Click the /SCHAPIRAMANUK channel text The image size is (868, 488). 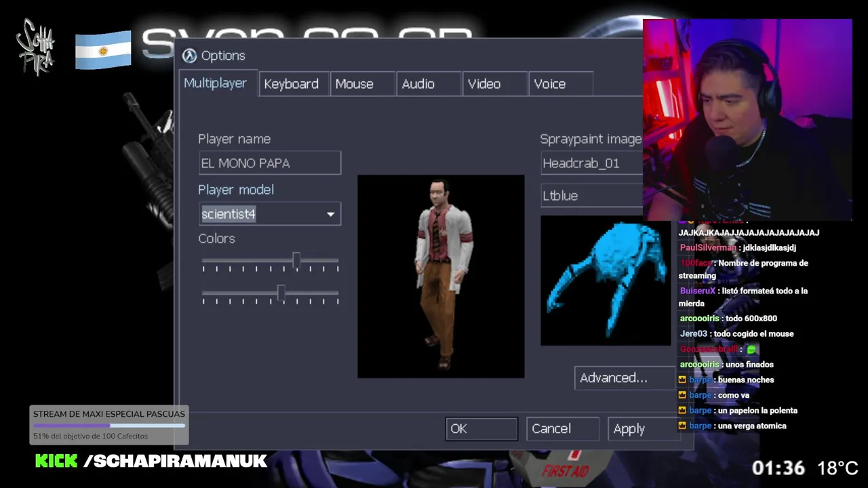click(175, 462)
